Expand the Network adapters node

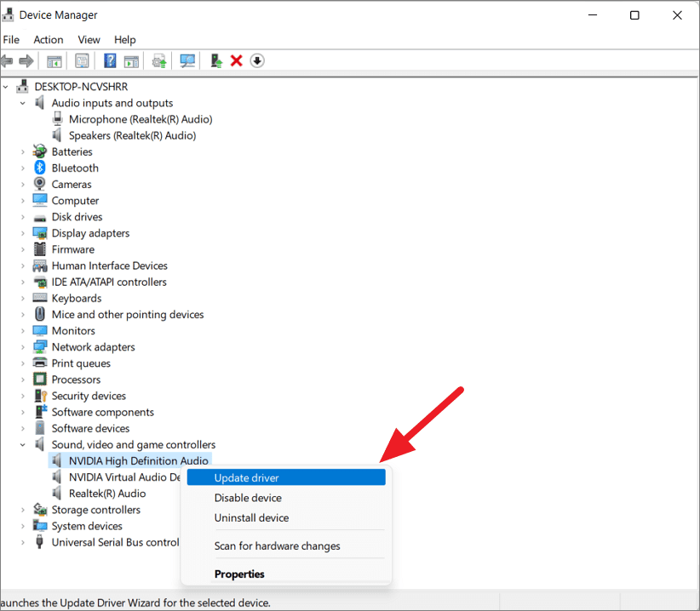[x=22, y=347]
